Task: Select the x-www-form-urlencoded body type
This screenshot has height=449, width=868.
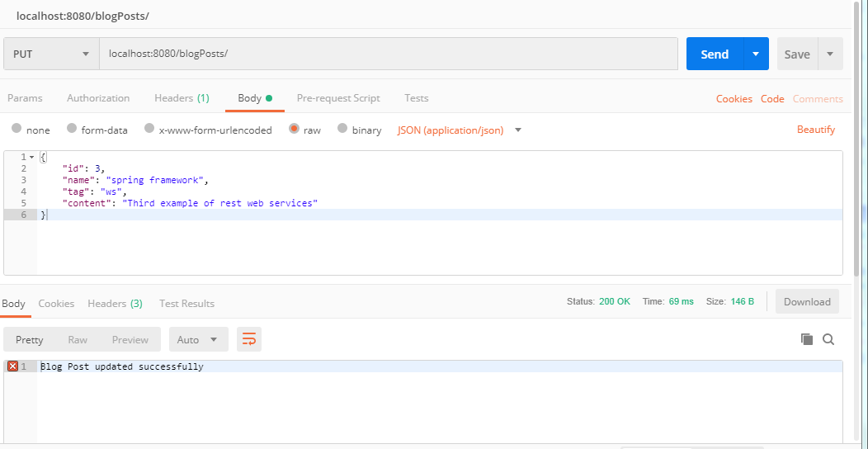Action: [149, 129]
